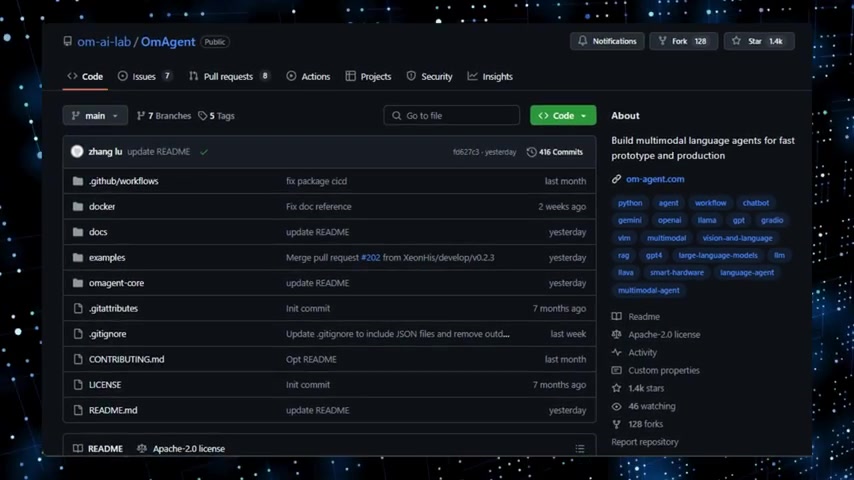View the 46 watching link
854x480 pixels.
644,406
